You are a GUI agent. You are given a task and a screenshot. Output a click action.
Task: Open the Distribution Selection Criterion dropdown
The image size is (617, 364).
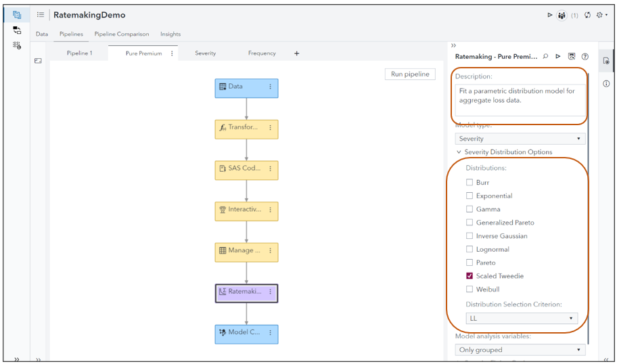522,318
